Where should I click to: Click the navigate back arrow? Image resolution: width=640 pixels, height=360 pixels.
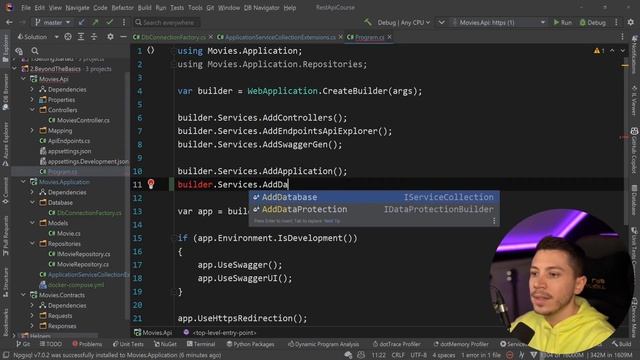click(x=9, y=22)
